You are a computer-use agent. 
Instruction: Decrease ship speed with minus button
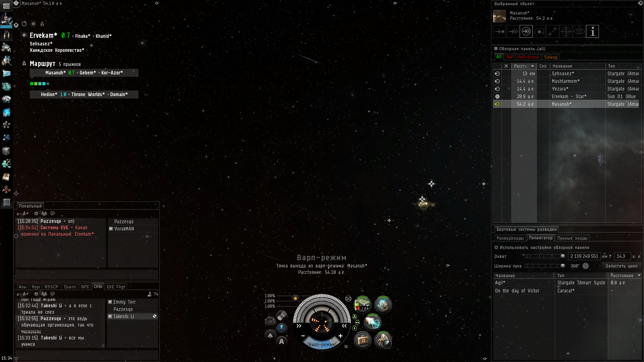[303, 336]
